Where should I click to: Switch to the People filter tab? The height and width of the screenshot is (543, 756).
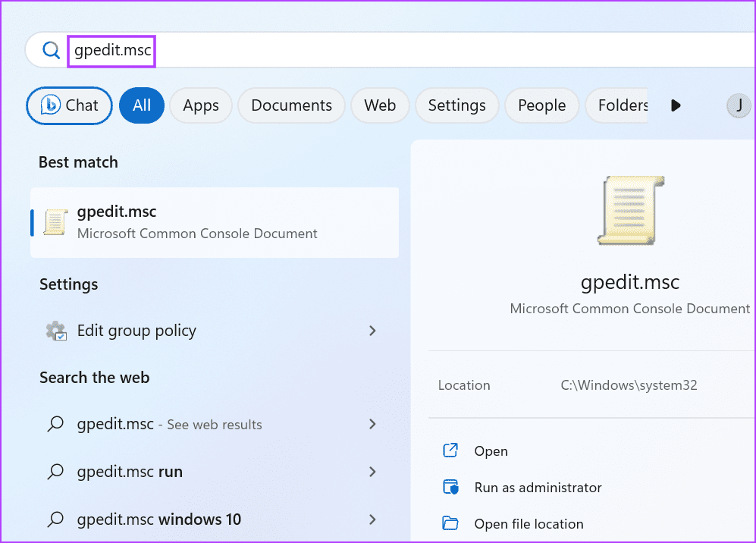542,105
